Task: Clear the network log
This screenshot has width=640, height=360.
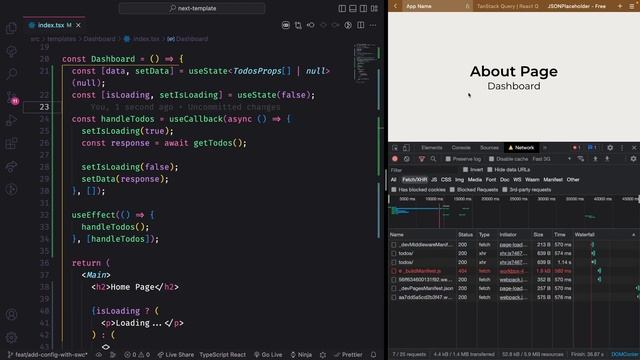Action: pos(407,159)
